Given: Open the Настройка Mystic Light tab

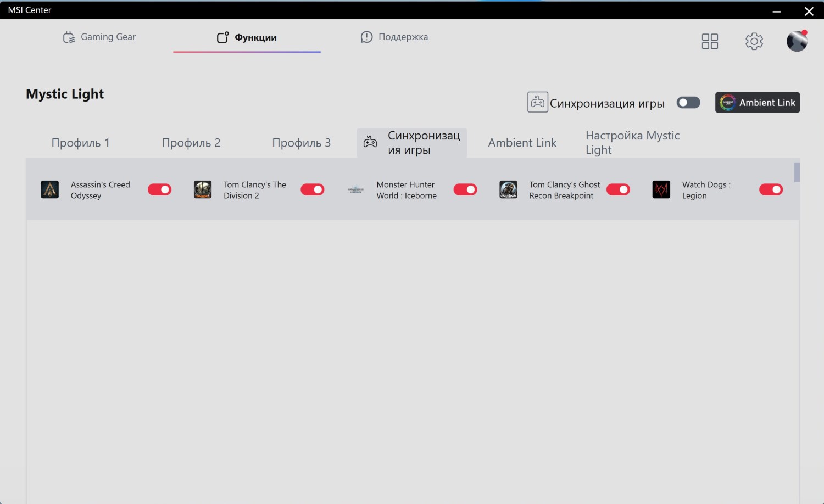Looking at the screenshot, I should (x=633, y=143).
